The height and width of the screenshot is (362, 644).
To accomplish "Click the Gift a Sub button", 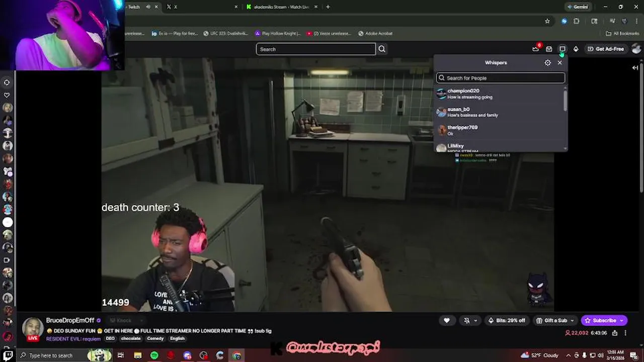I will (x=555, y=320).
